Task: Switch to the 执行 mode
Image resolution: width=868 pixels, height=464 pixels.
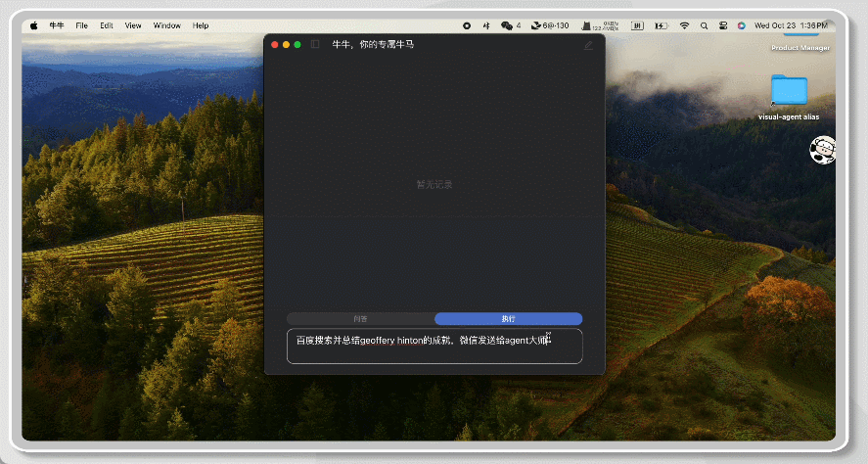Action: coord(508,319)
